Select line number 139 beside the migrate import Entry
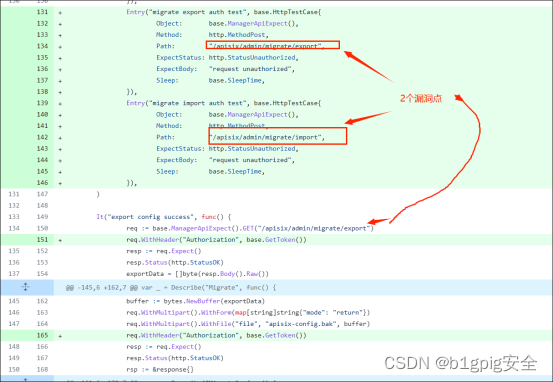This screenshot has height=382, width=553. point(42,103)
